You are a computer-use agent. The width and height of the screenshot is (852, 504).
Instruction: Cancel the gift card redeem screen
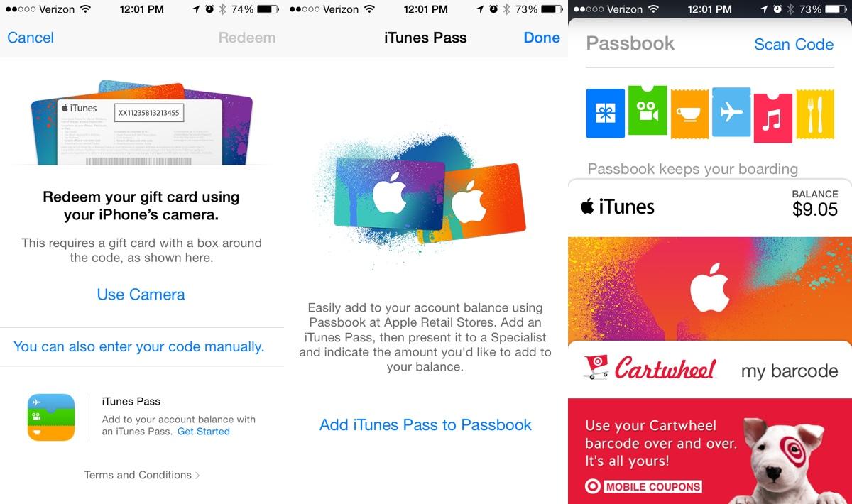(x=31, y=38)
